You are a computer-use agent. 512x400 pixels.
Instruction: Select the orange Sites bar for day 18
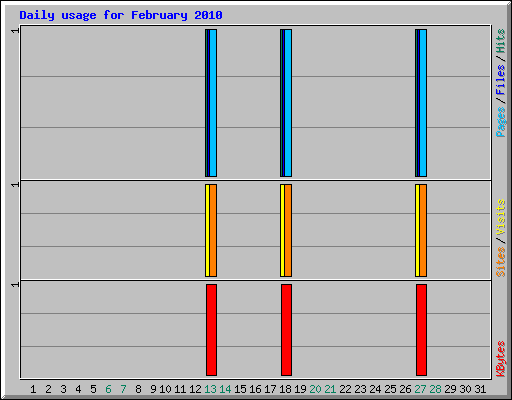point(288,230)
